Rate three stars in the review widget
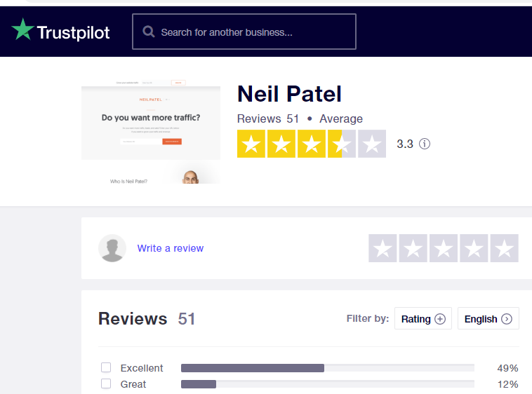Screen dimensions: 532x394 tap(443, 248)
